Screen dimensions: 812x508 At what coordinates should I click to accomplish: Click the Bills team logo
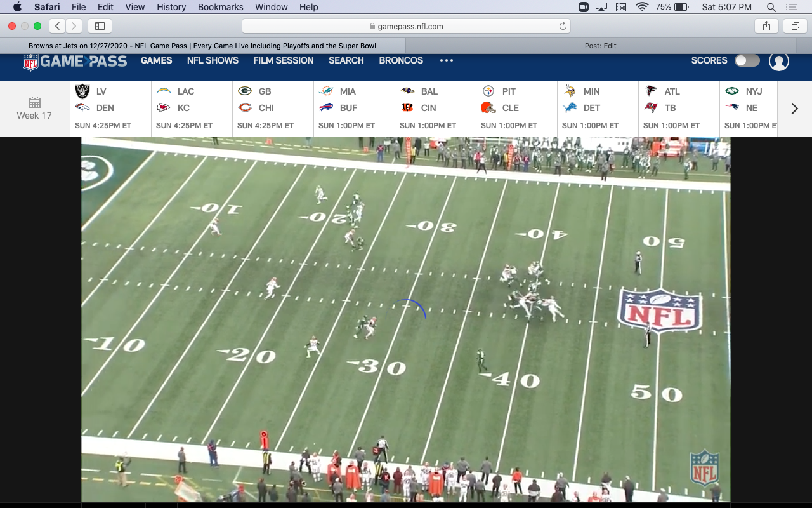tap(326, 107)
